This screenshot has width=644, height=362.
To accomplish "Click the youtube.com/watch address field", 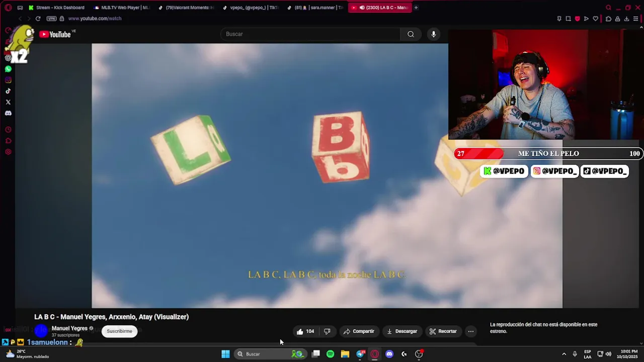I will pos(95,19).
